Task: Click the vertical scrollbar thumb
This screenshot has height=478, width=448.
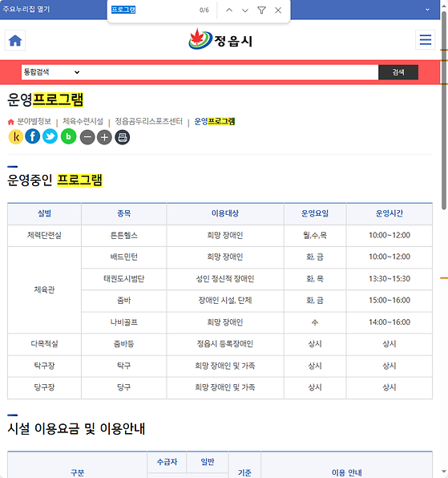Action: coord(444,110)
